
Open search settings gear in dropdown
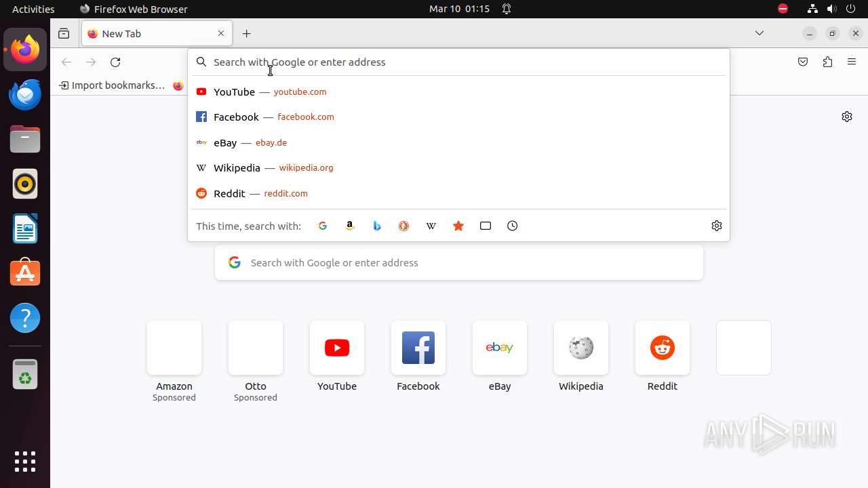tap(717, 226)
